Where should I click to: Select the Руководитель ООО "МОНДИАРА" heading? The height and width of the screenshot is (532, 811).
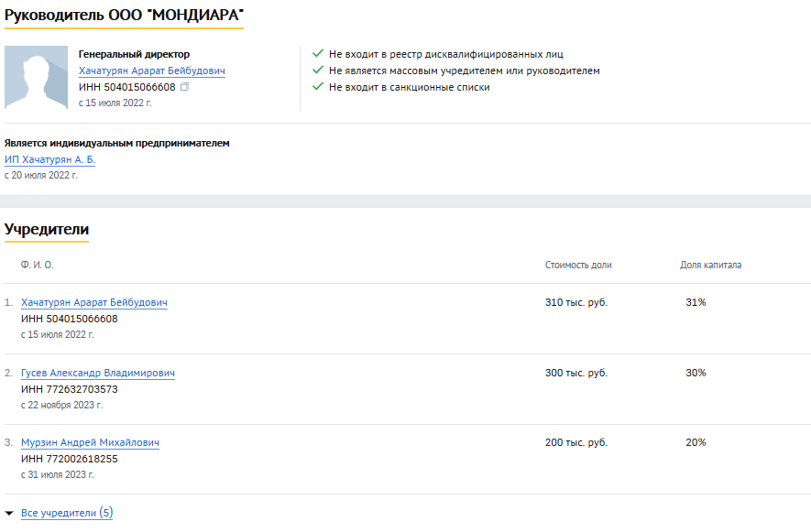click(x=124, y=15)
